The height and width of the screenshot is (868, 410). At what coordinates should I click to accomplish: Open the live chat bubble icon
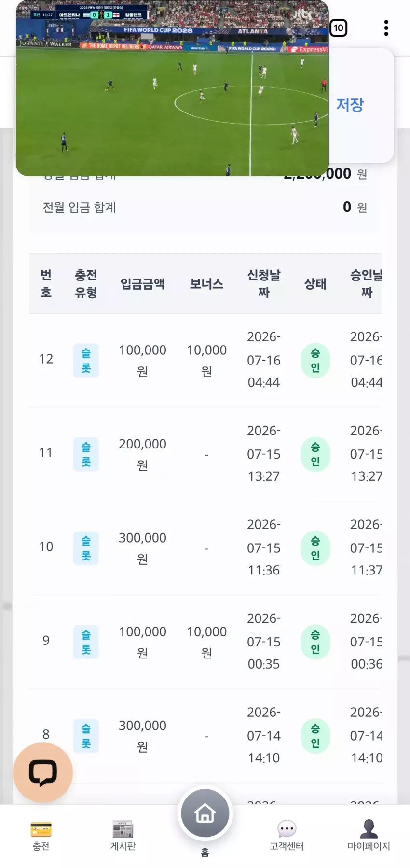pos(43,772)
